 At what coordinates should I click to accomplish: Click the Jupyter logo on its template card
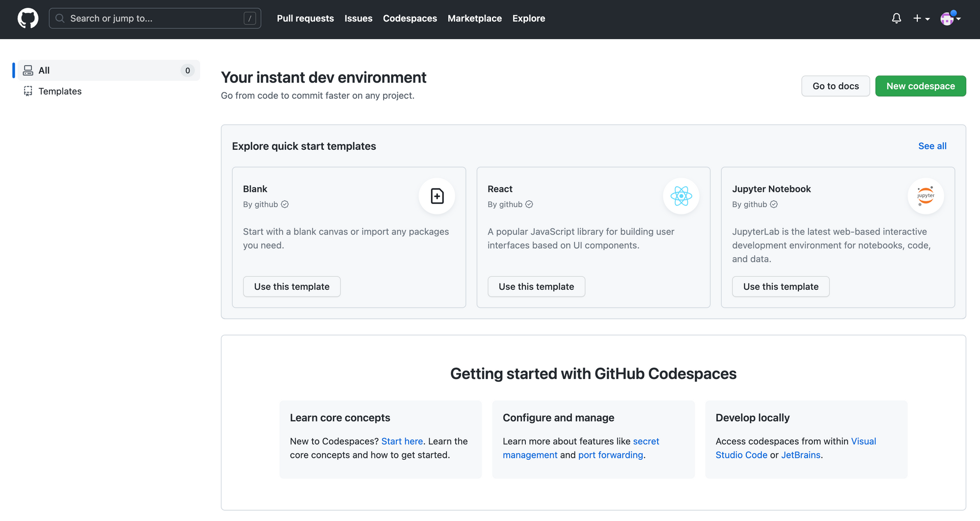point(925,196)
